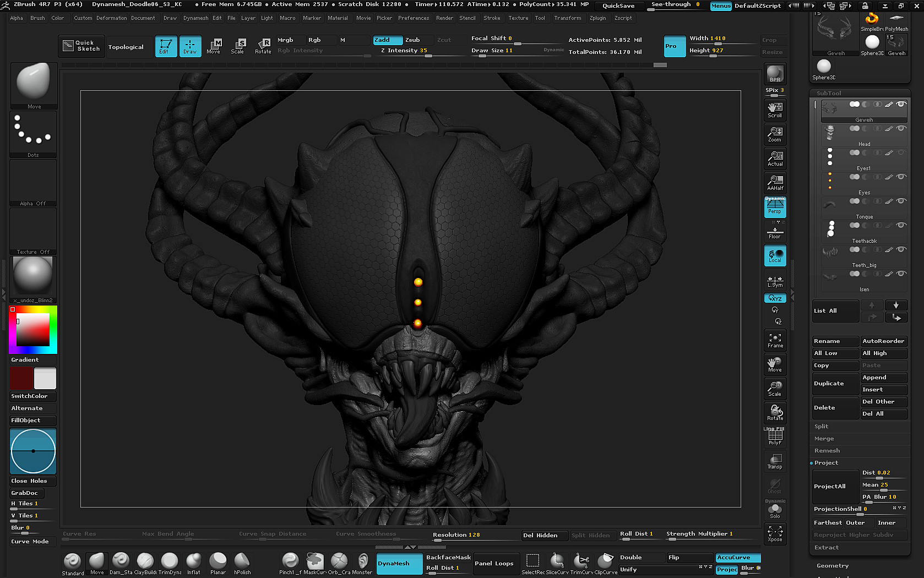Image resolution: width=924 pixels, height=578 pixels.
Task: Select the Planar brush
Action: [218, 564]
